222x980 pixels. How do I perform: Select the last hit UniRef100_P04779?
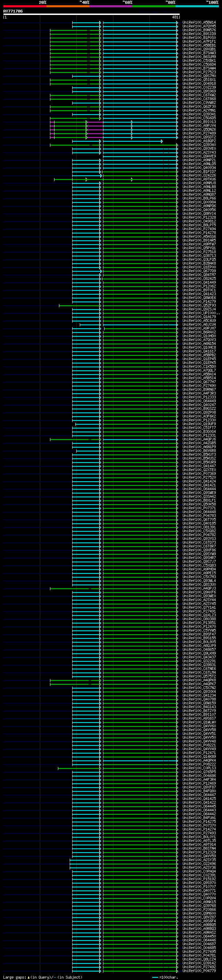199,971
